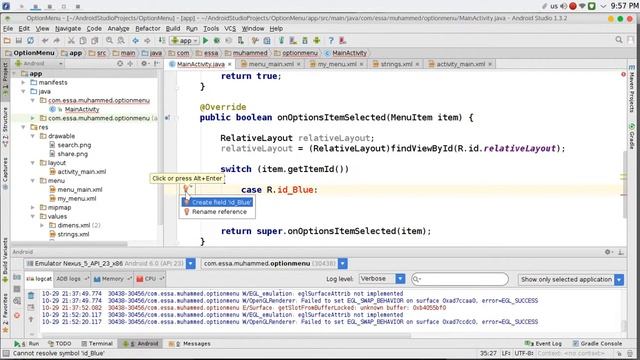The width and height of the screenshot is (640, 360).
Task: Open the emulator device dropdown
Action: [x=191, y=264]
